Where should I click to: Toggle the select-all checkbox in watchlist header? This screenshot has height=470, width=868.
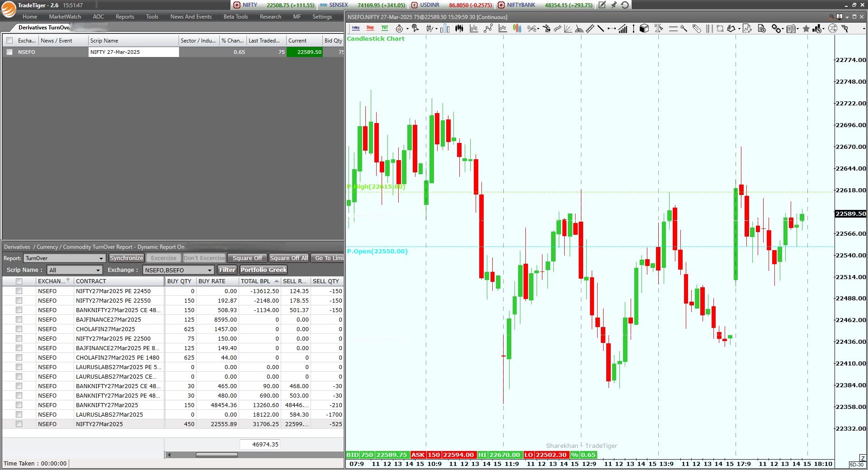tap(9, 40)
